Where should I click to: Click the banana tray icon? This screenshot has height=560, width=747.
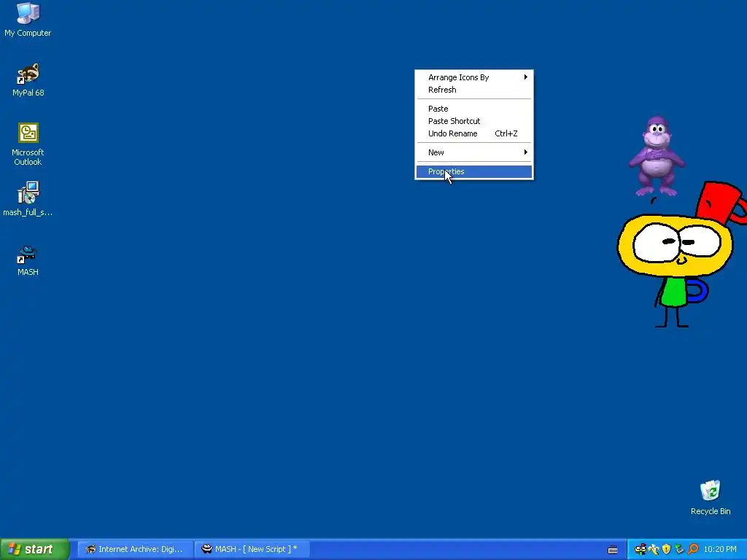click(653, 550)
